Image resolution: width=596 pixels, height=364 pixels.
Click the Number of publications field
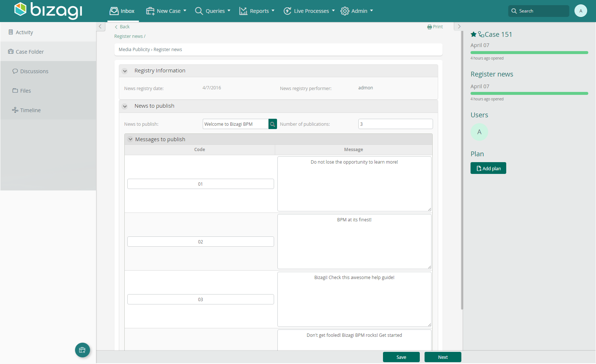[395, 124]
